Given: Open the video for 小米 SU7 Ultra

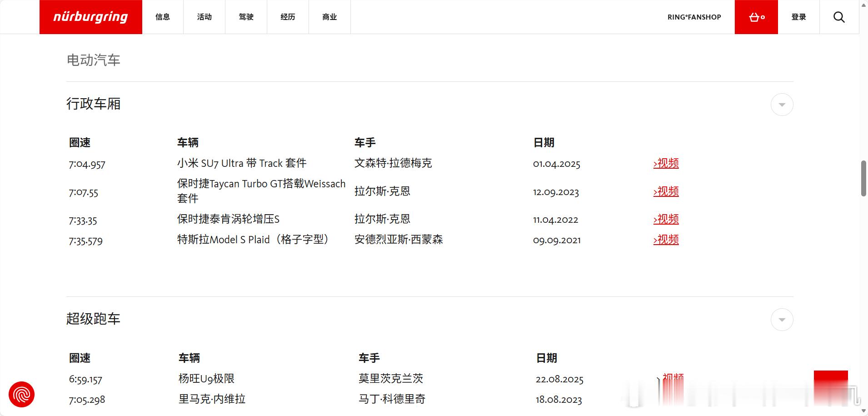Looking at the screenshot, I should coord(665,163).
